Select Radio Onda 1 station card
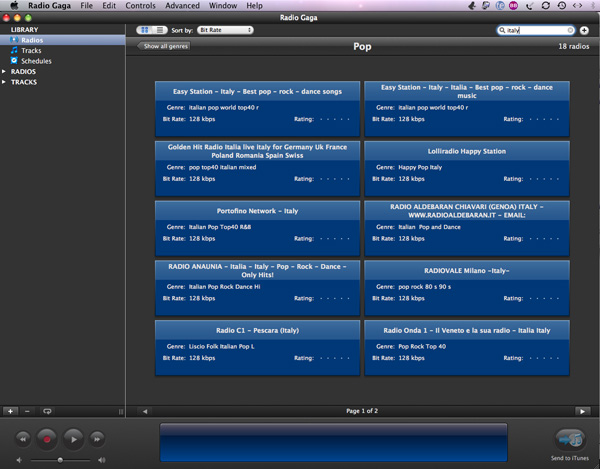This screenshot has height=469, width=600. tap(467, 348)
